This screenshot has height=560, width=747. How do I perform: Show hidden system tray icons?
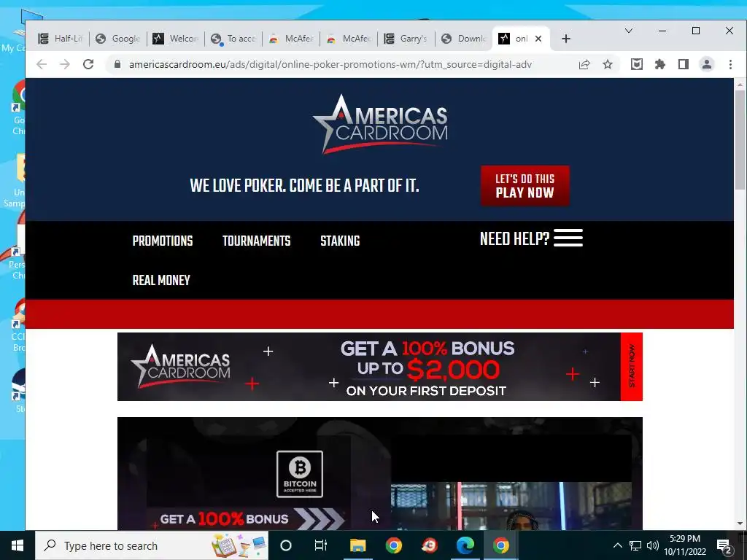pyautogui.click(x=617, y=545)
